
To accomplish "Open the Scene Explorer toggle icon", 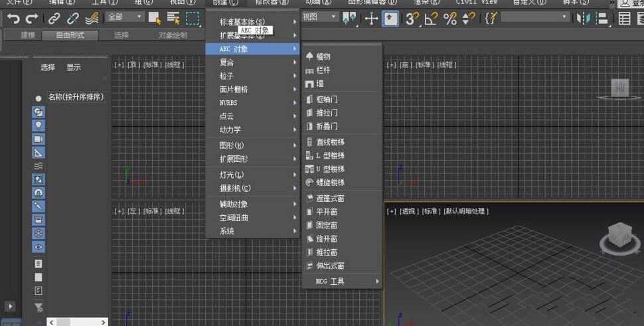I will [625, 19].
